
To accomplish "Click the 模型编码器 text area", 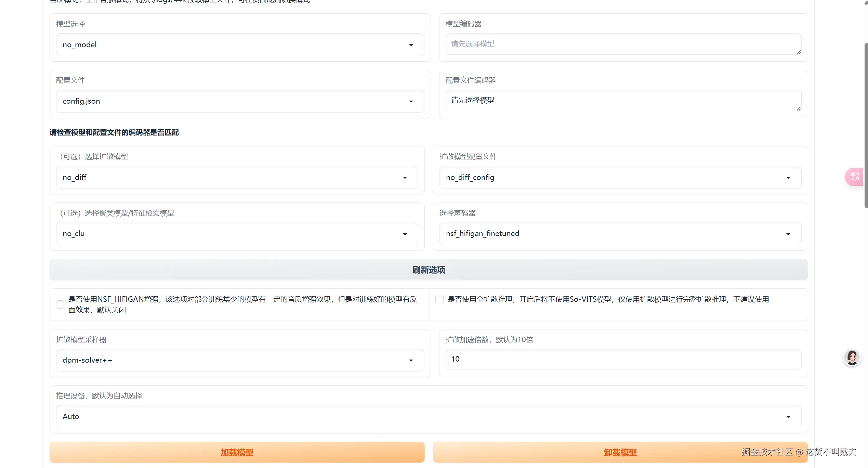I will [623, 44].
